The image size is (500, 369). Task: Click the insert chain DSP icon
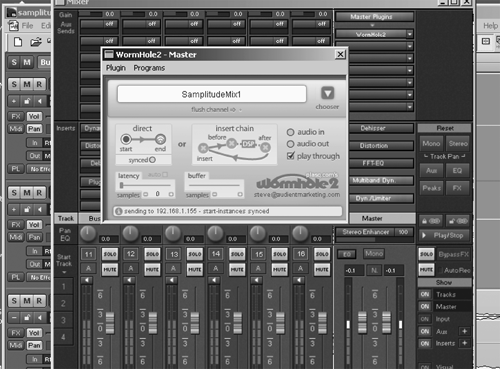(x=248, y=144)
